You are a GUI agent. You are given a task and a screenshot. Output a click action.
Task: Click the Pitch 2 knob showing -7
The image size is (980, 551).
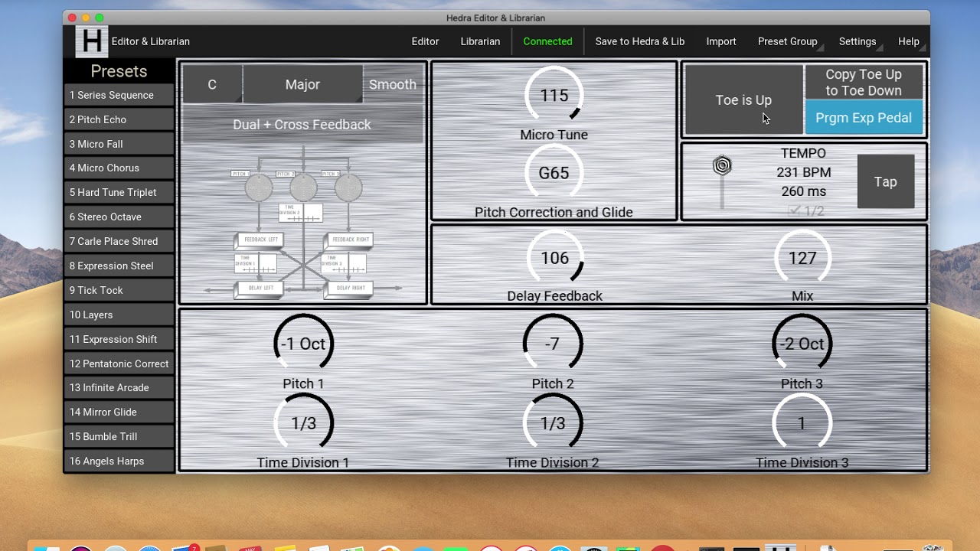(x=553, y=344)
